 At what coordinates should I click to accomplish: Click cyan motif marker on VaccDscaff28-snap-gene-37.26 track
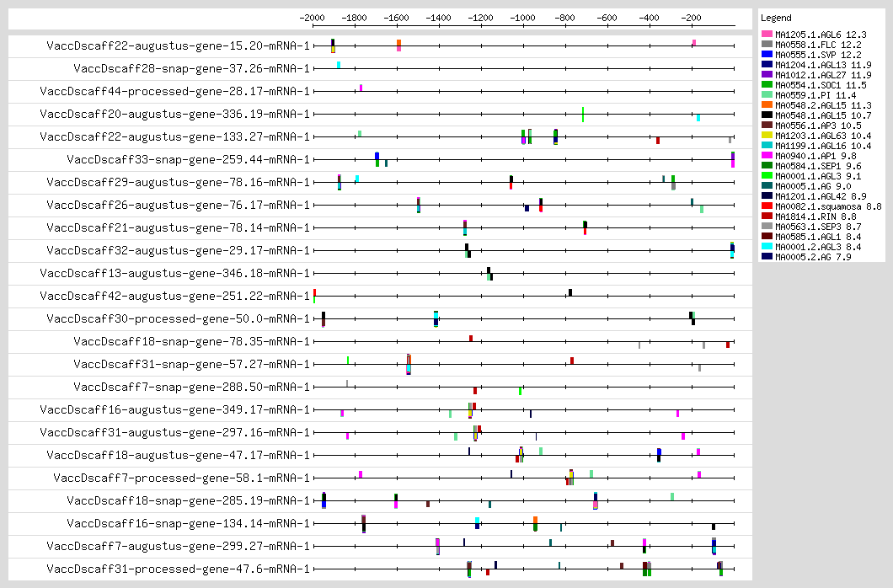339,65
